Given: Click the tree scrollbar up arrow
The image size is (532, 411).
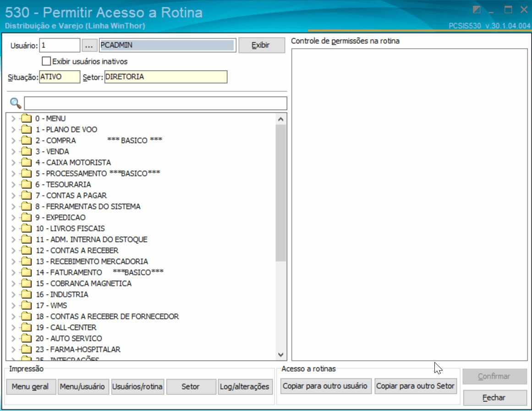Looking at the screenshot, I should [x=280, y=119].
